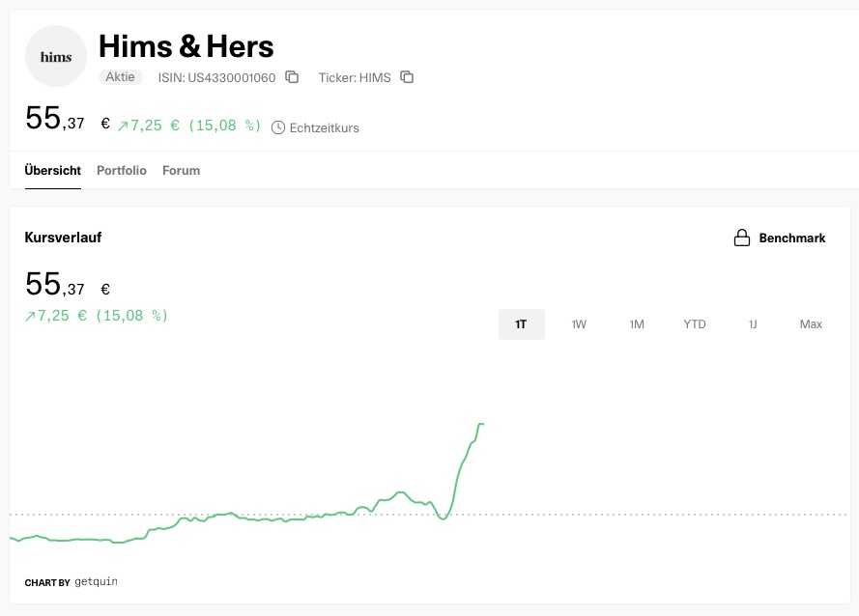
Task: Select the YTD chart range
Action: tap(695, 324)
